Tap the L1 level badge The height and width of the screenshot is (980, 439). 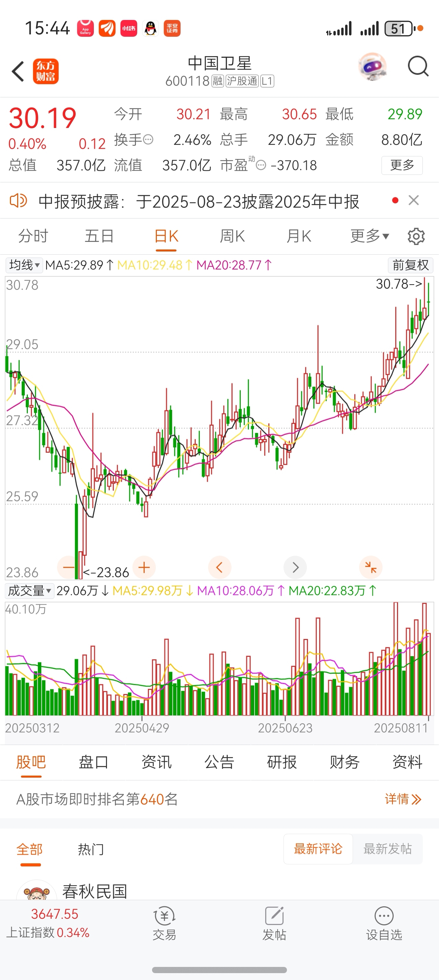click(267, 81)
